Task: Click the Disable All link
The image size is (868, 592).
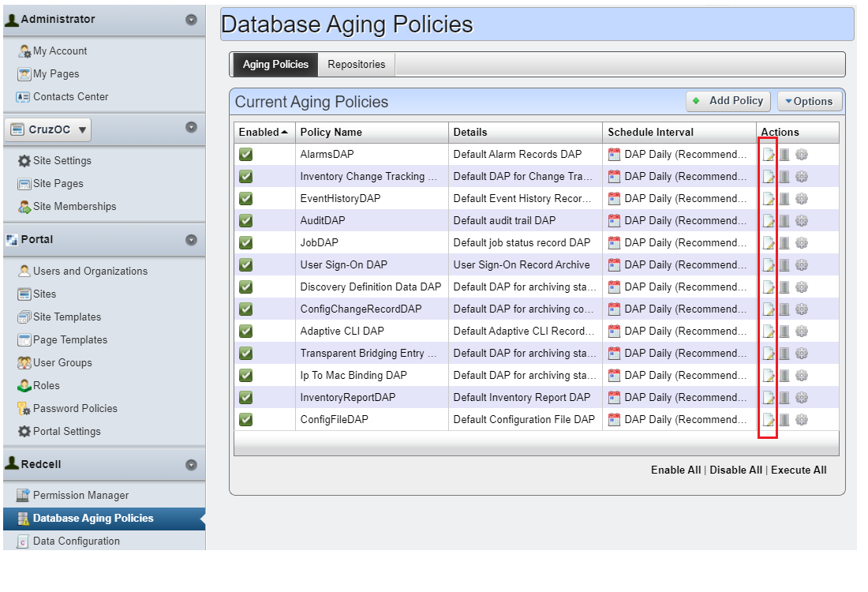Action: tap(735, 470)
